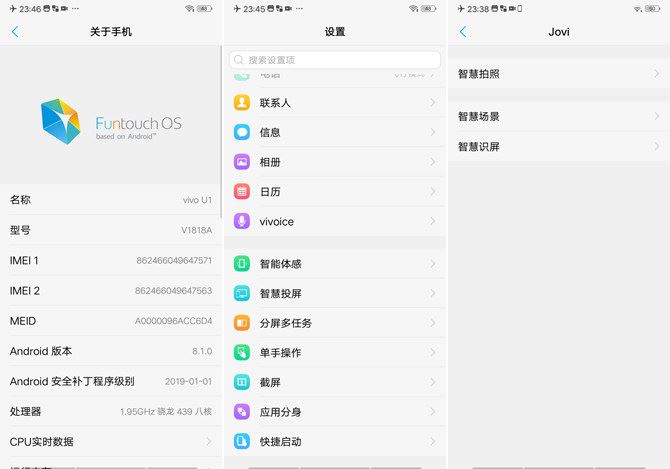Open 智慧拍照 in Jovi
This screenshot has height=469, width=670.
[x=559, y=73]
